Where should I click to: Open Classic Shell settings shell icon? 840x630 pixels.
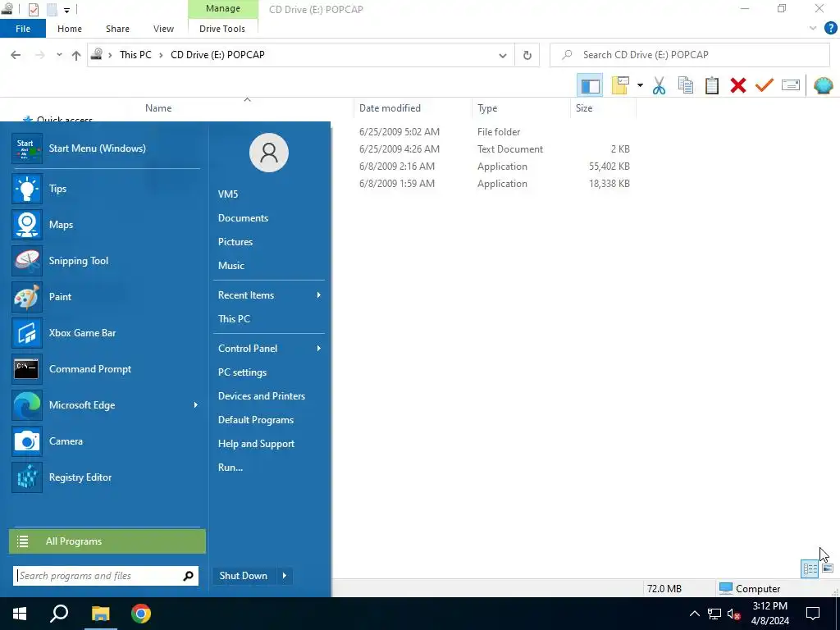[x=824, y=85]
